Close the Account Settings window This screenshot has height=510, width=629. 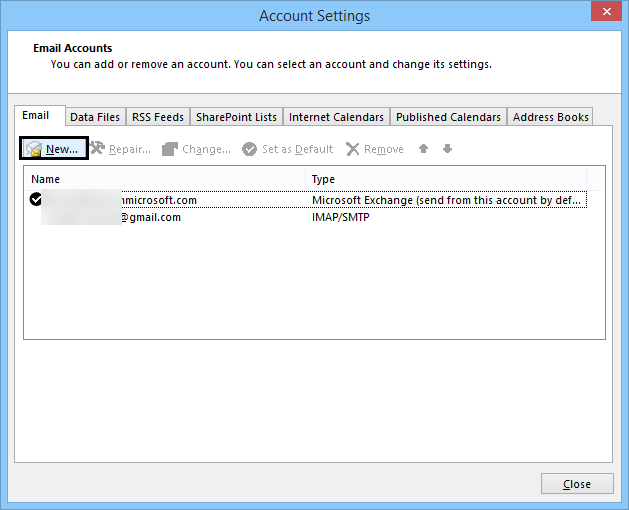click(607, 12)
